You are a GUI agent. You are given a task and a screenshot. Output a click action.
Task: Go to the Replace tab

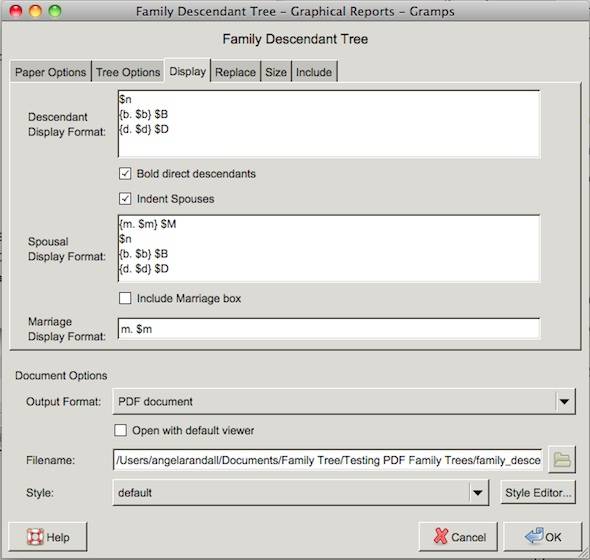click(236, 72)
